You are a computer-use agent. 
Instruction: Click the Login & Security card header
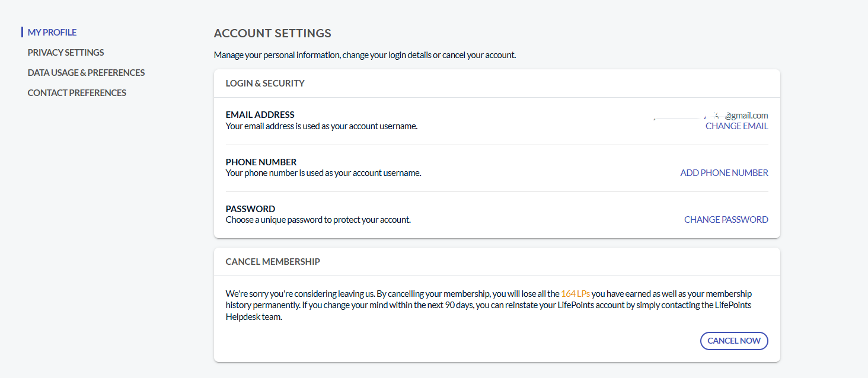[497, 84]
